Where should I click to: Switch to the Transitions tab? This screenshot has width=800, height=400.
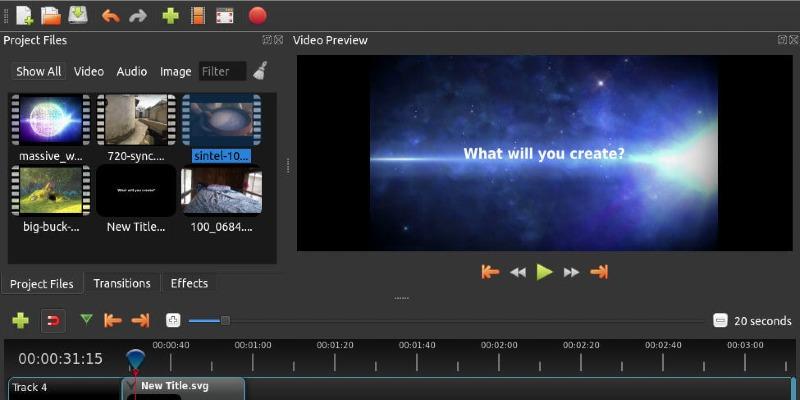coord(122,284)
